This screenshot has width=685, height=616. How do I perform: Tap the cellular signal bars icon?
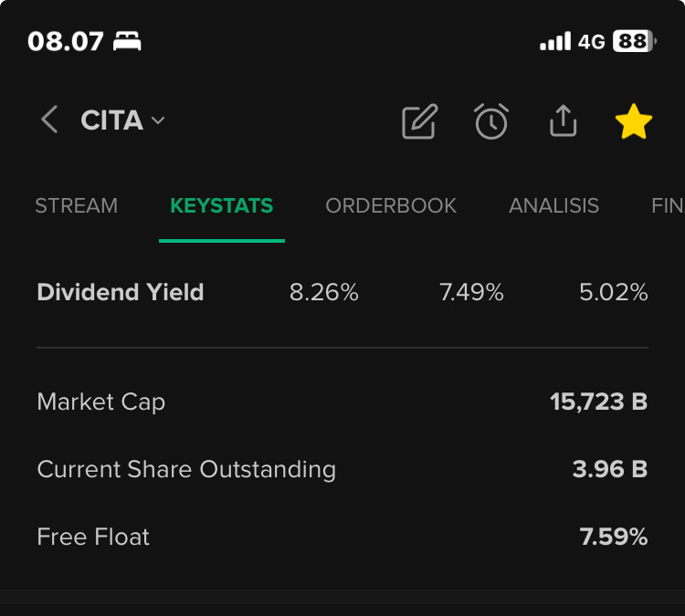[x=555, y=41]
